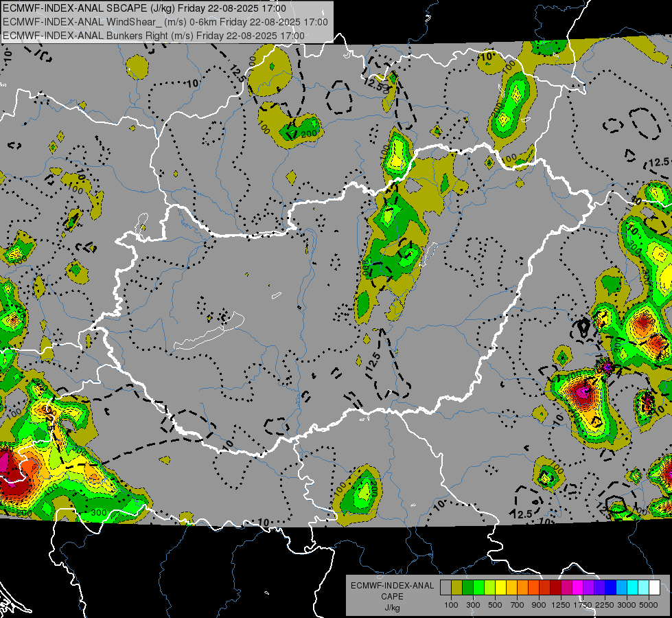672x618 pixels.
Task: Click the legend's 5000 scale label
Action: tap(649, 605)
